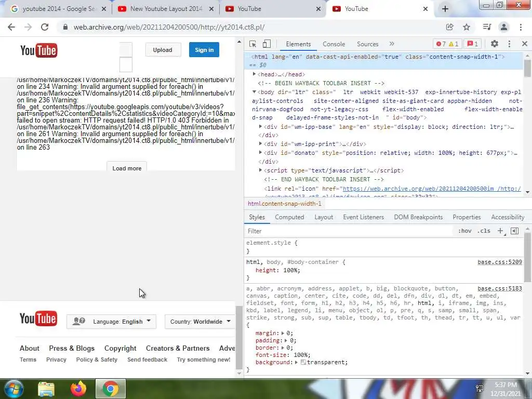Reload the current page
The height and width of the screenshot is (399, 532).
[45, 27]
